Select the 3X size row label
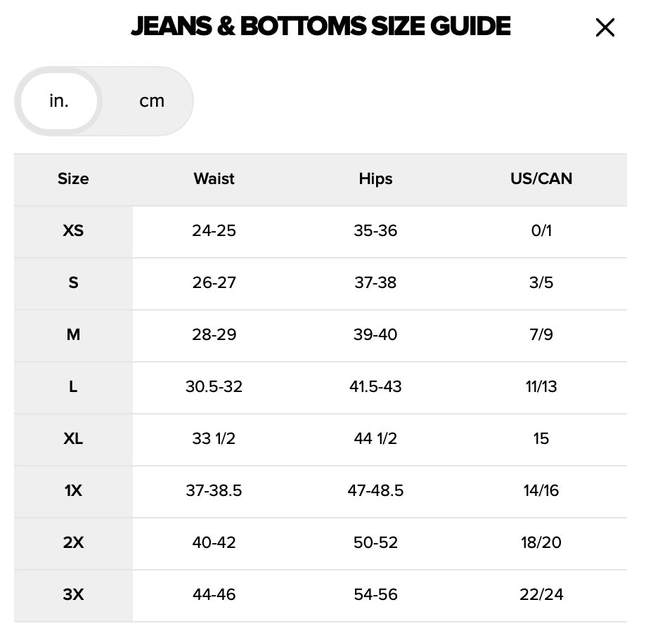This screenshot has height=640, width=672. tap(73, 595)
